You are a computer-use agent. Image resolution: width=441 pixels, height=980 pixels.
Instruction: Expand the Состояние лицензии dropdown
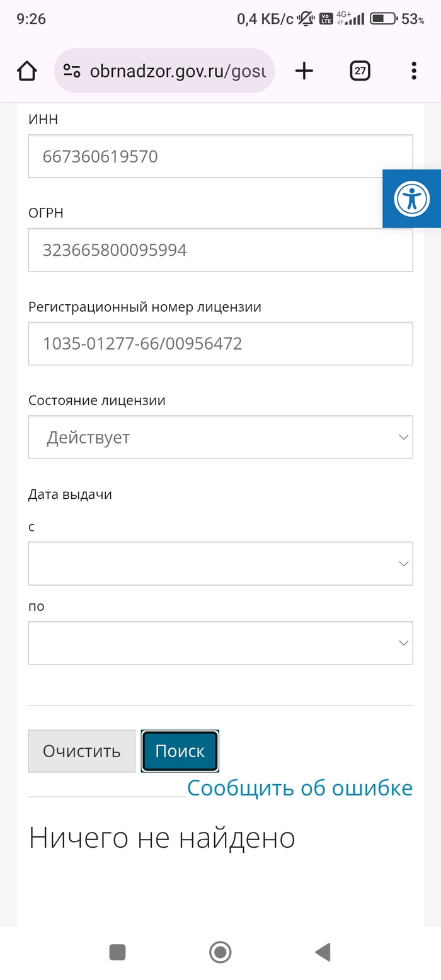[220, 437]
